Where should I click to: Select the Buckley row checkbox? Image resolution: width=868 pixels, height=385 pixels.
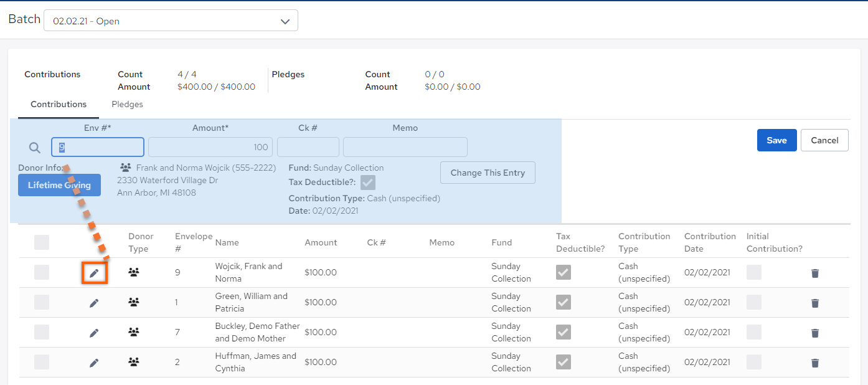pos(42,332)
